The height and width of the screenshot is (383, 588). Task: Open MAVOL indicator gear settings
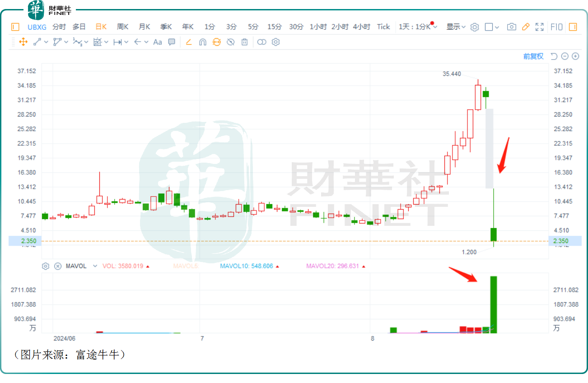(45, 266)
